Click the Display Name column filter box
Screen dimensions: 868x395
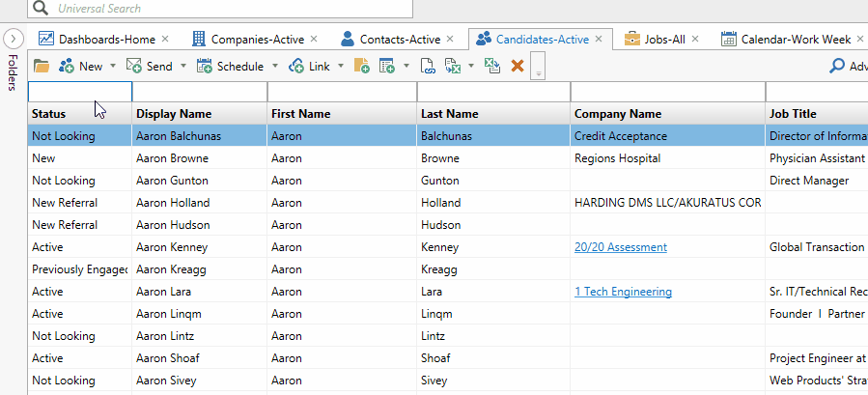point(200,92)
